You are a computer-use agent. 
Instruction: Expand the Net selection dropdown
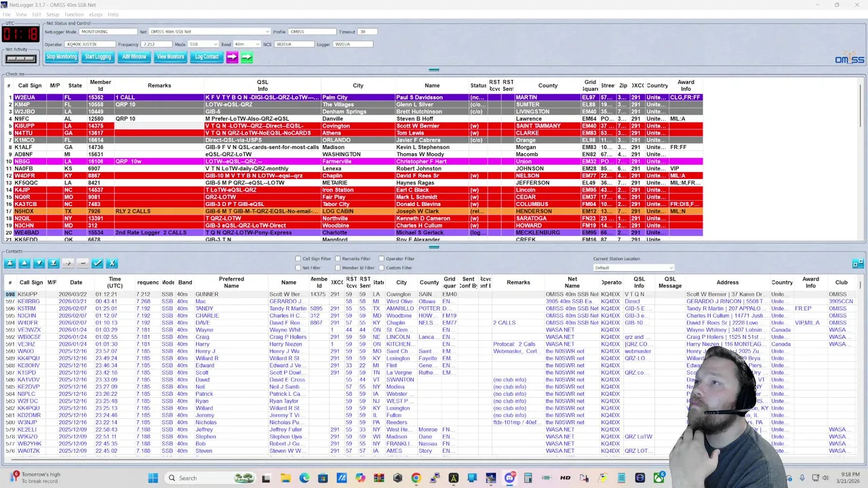[267, 32]
